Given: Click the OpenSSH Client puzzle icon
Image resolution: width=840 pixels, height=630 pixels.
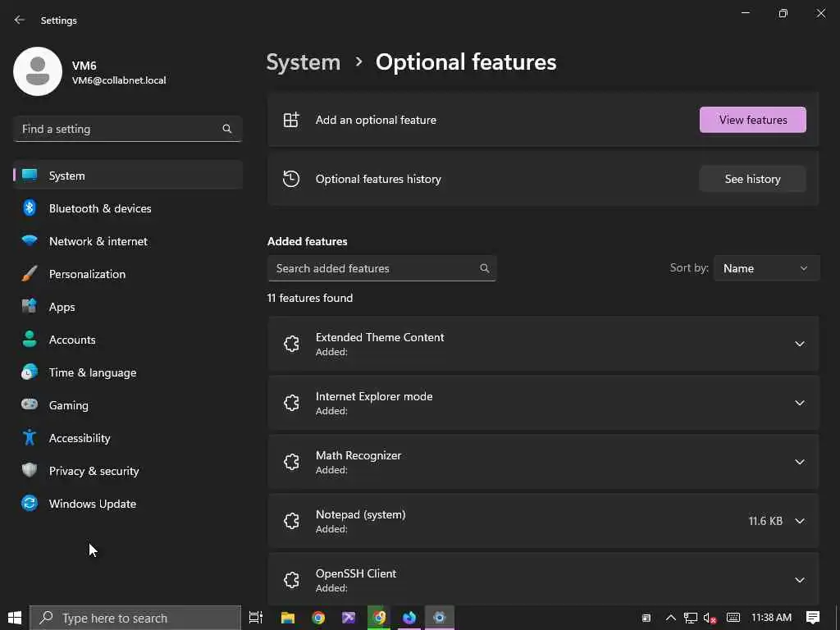Looking at the screenshot, I should (291, 579).
